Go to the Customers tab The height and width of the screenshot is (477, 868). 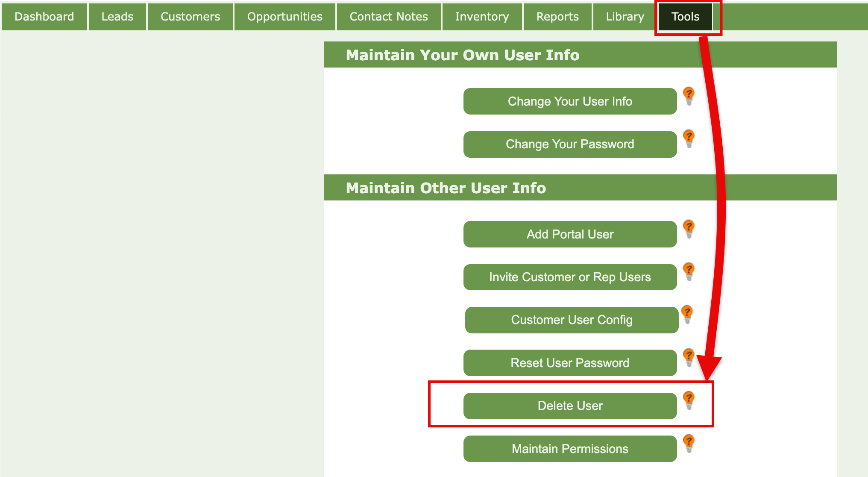[x=191, y=17]
